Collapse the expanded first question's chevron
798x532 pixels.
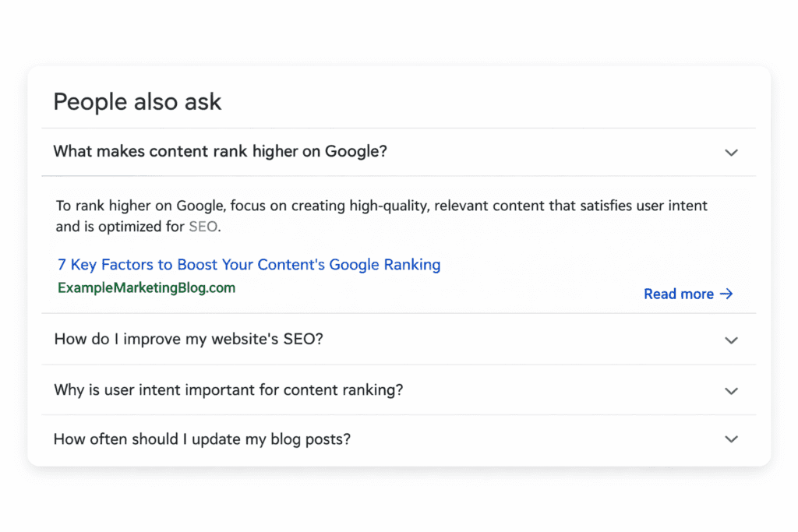(x=731, y=153)
